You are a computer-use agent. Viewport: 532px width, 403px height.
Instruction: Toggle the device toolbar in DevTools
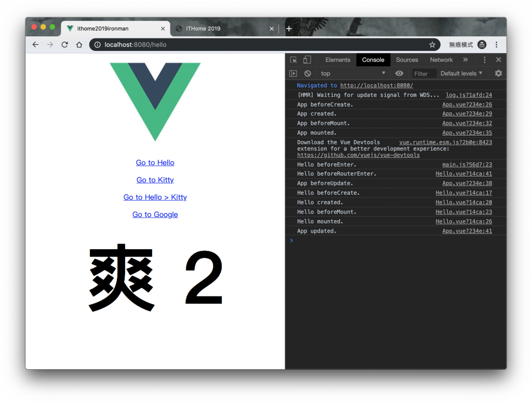point(307,60)
